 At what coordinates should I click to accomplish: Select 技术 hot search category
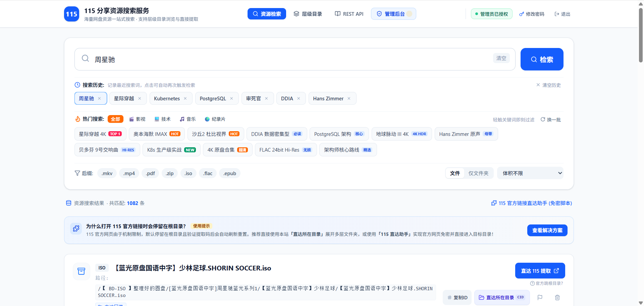[x=162, y=119]
